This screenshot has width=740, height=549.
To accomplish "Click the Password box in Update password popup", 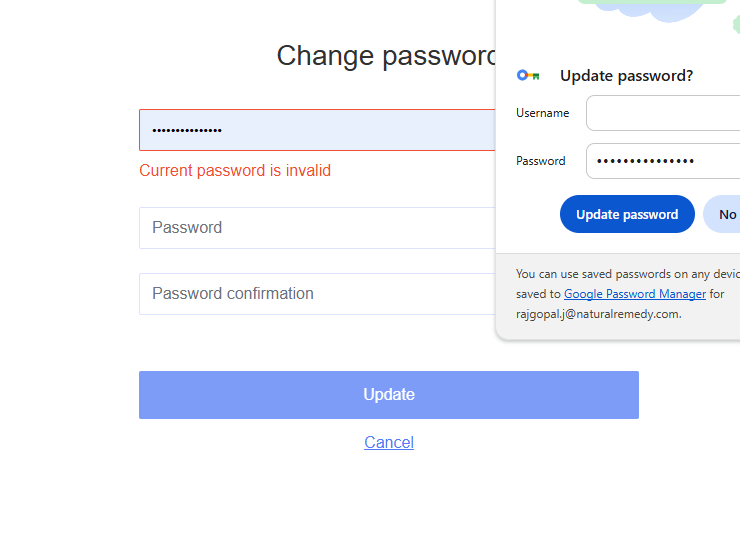I will click(662, 161).
